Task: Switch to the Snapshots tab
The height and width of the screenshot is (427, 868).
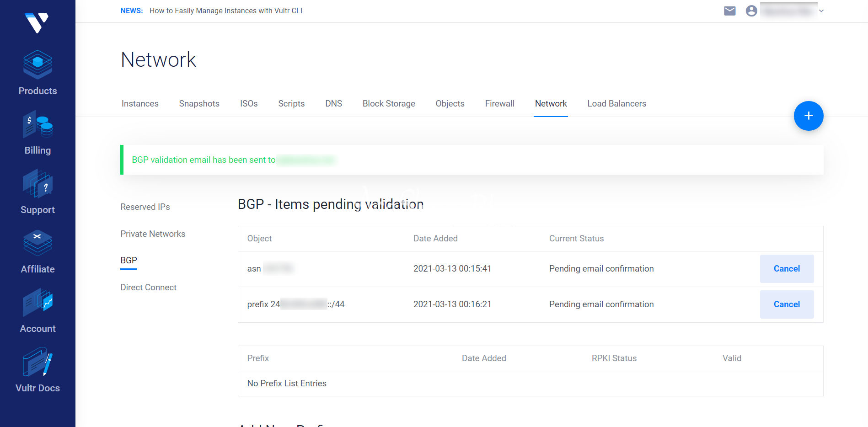Action: point(199,104)
